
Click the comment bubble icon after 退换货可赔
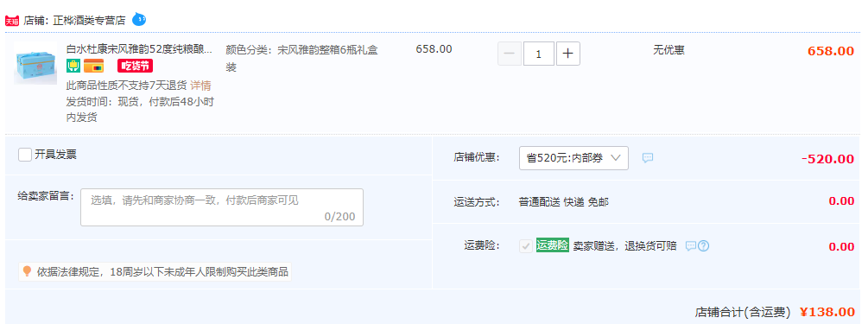[690, 246]
